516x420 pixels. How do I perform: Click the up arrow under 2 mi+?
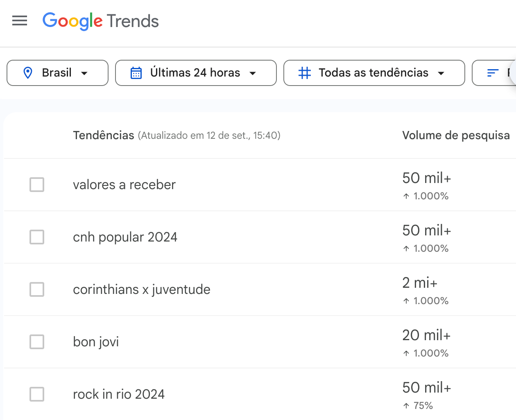tap(406, 301)
